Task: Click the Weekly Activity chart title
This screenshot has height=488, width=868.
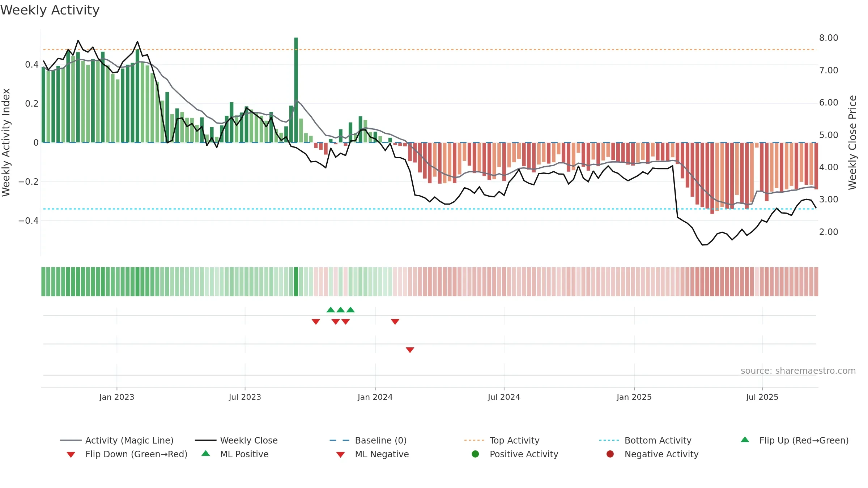Action: (x=50, y=10)
